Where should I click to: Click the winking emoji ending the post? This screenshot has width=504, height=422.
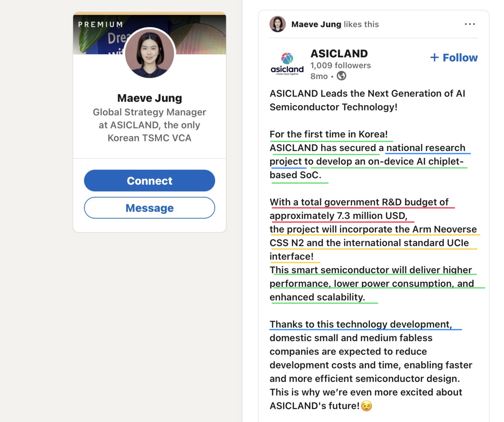[x=366, y=406]
